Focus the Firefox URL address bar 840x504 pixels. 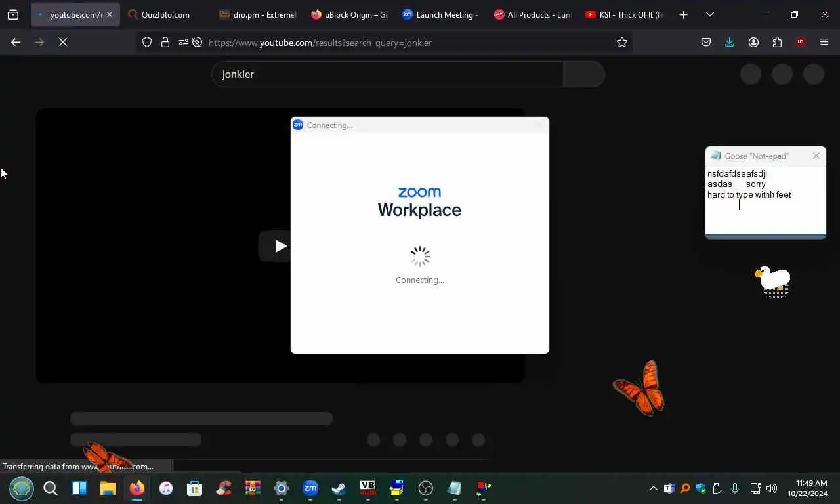(x=407, y=43)
